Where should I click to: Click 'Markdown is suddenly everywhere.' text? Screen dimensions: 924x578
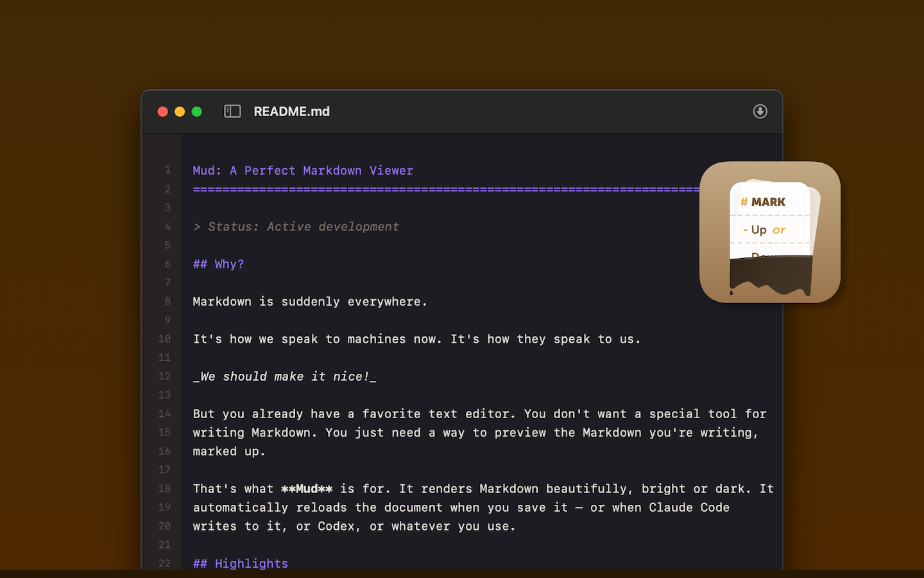coord(310,302)
